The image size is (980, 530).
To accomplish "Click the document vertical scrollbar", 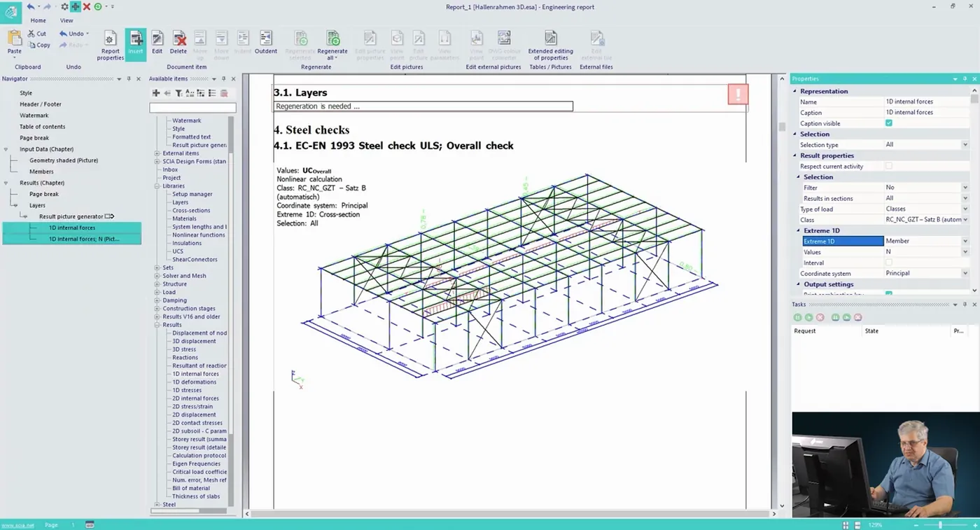I will [782, 127].
